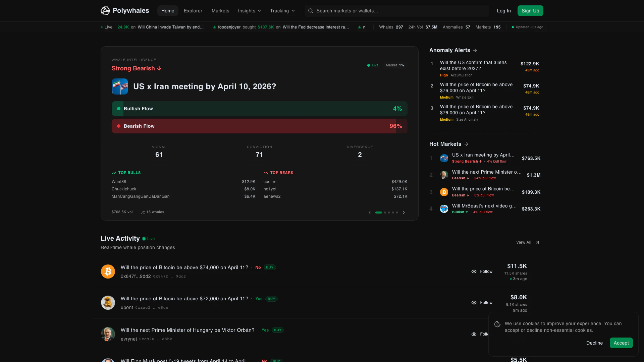
Task: Click the Top Bears trending-down icon
Action: pos(266,173)
